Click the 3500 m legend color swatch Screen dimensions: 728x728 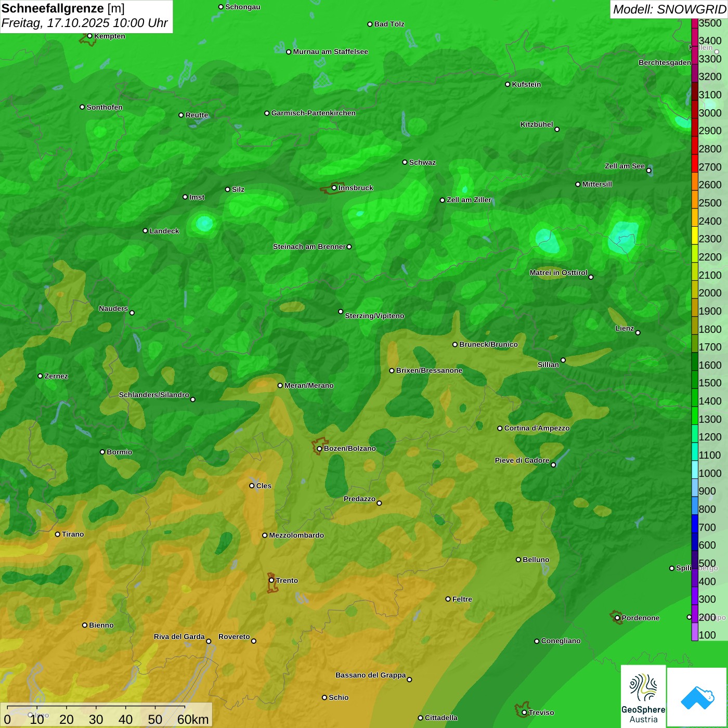[694, 23]
